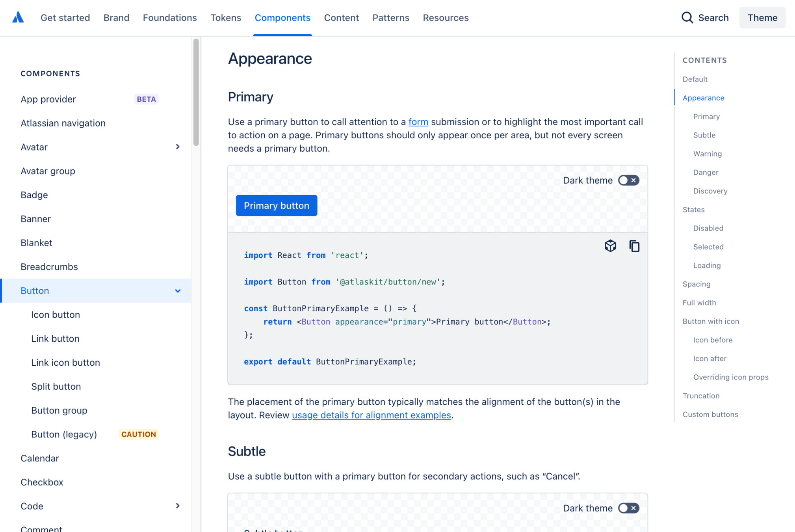Follow the 'form' hyperlink in text

click(418, 122)
